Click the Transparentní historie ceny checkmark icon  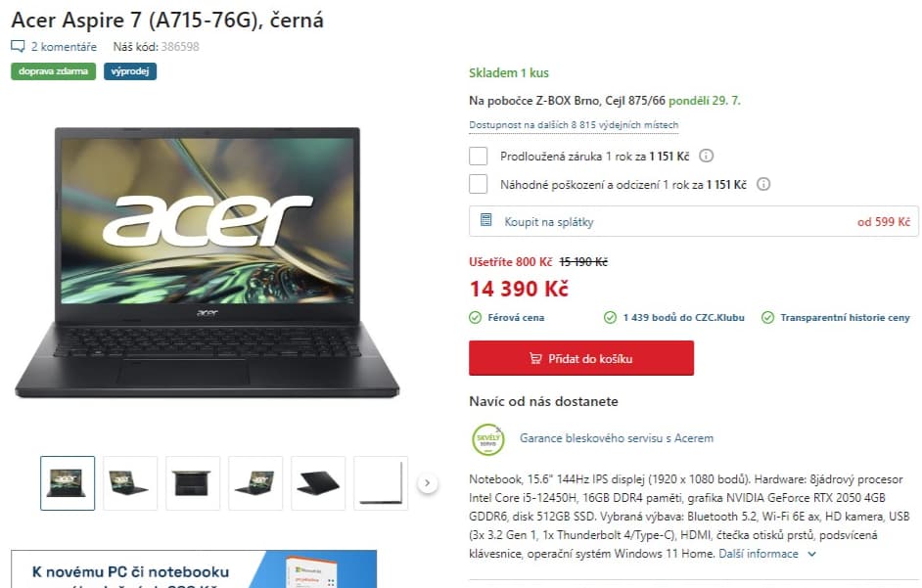(767, 318)
